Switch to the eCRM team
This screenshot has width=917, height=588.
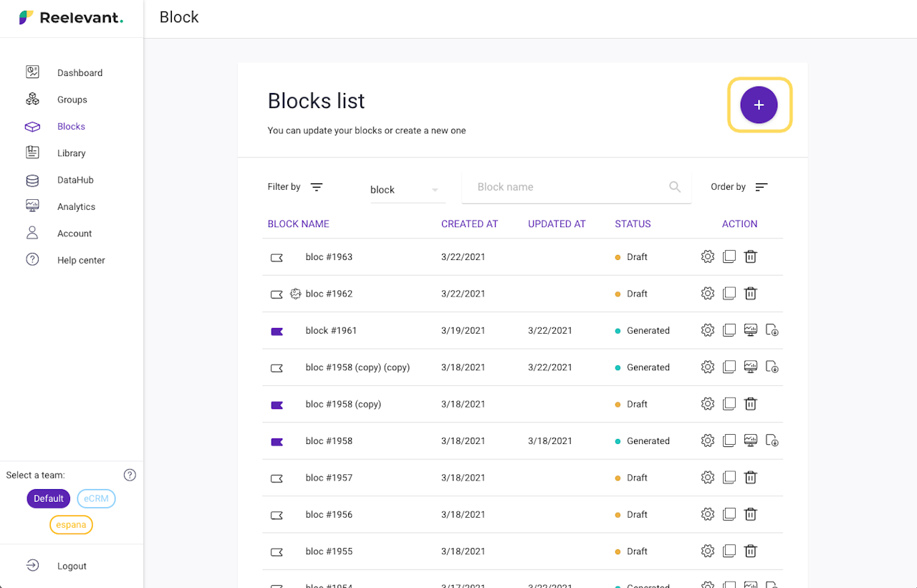click(96, 498)
